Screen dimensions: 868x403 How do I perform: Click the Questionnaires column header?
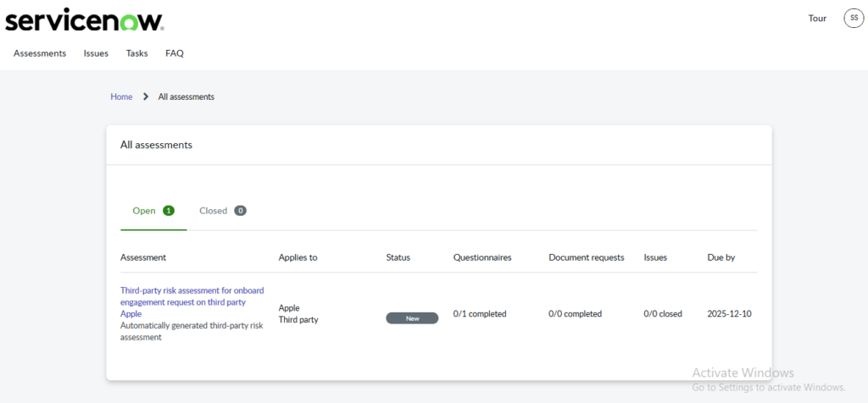481,257
